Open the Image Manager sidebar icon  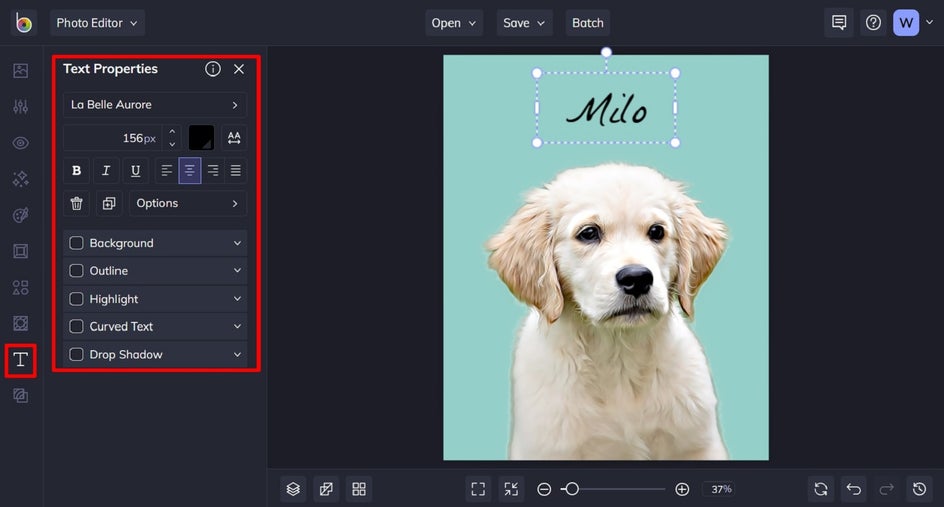coord(20,70)
